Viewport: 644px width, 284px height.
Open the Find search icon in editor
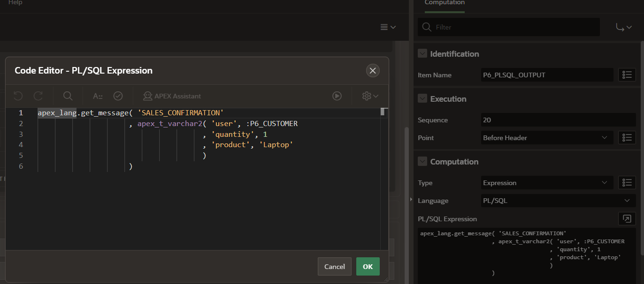click(68, 96)
